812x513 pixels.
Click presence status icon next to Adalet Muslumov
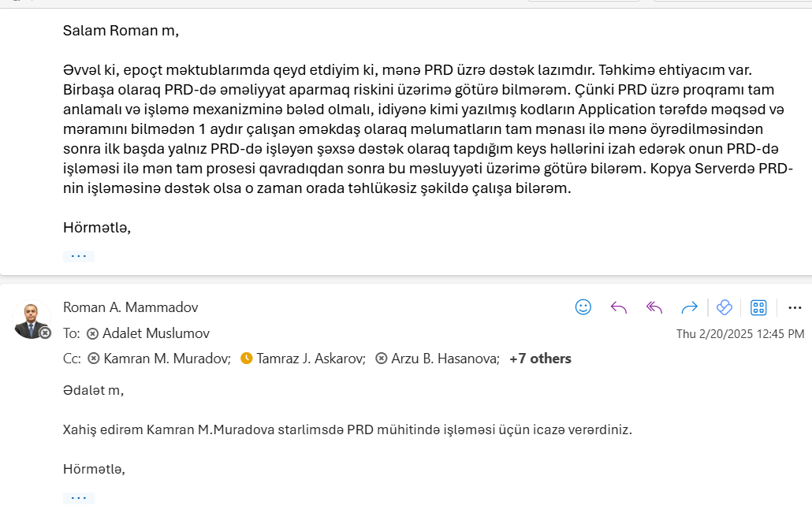point(93,334)
